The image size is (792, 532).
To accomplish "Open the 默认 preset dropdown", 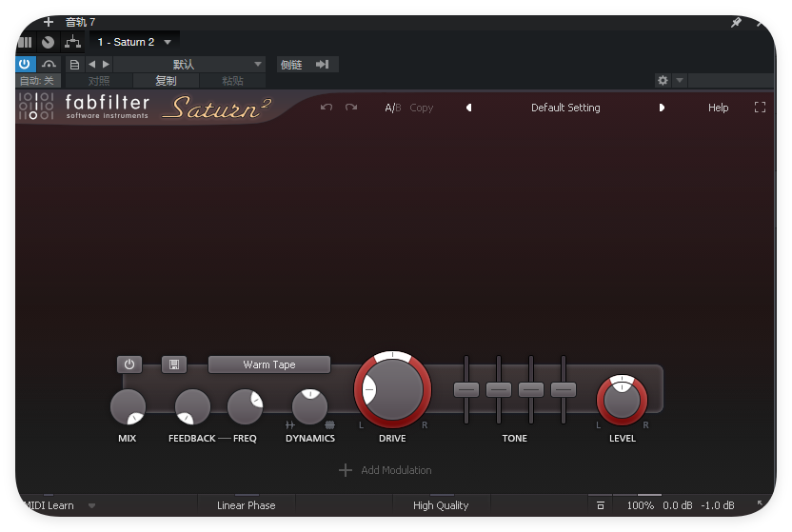I will [189, 65].
